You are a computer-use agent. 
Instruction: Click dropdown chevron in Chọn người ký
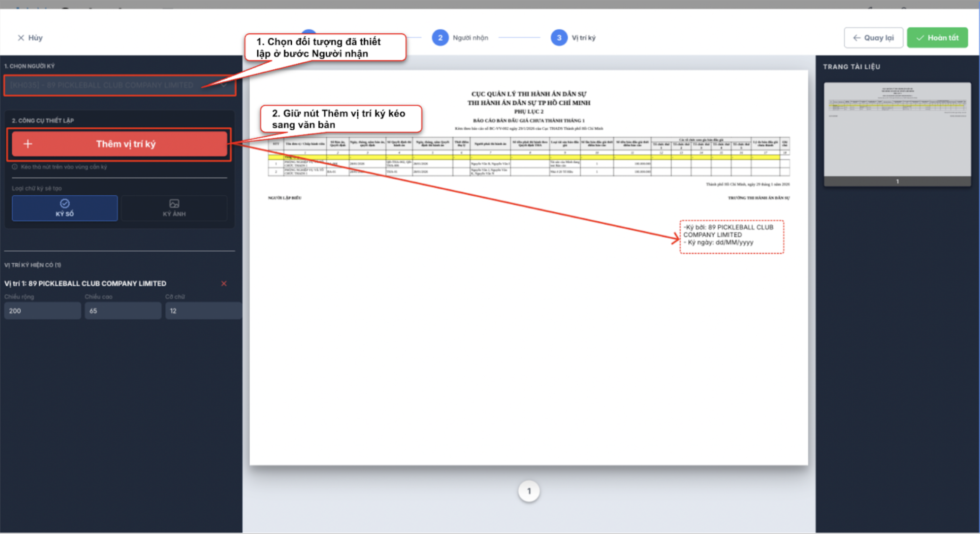coord(224,85)
